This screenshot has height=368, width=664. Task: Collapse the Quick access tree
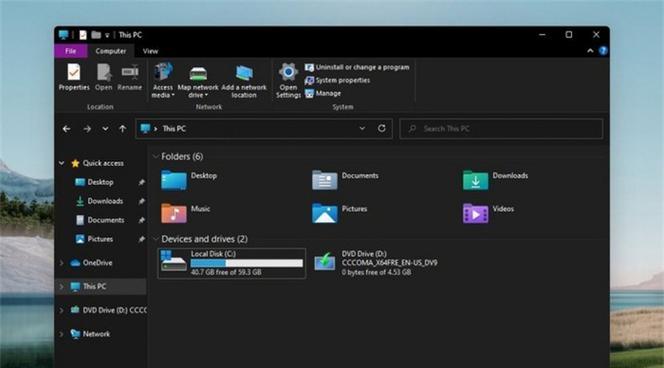[62, 163]
